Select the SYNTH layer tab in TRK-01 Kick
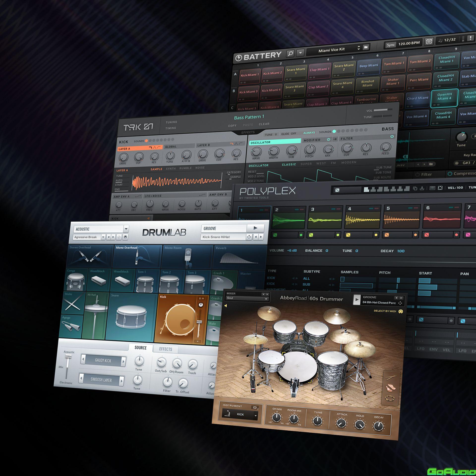The width and height of the screenshot is (476, 476). 171,169
